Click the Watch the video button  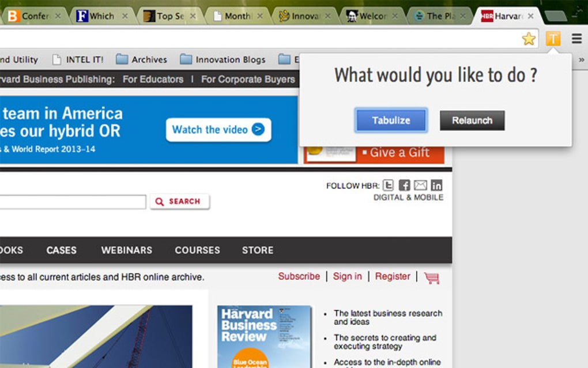tap(218, 130)
